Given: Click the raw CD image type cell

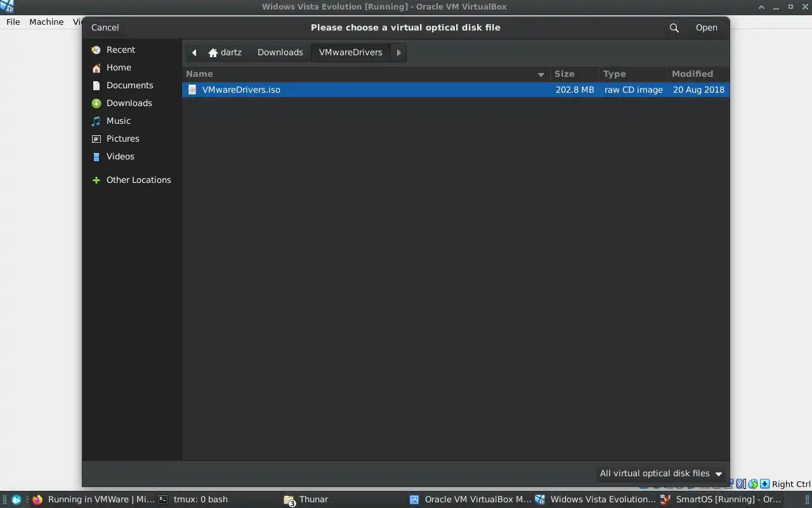Looking at the screenshot, I should [x=633, y=90].
